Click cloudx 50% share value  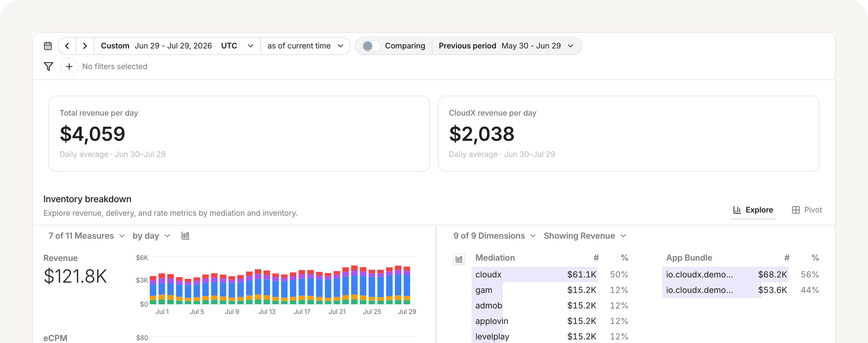[x=619, y=274]
